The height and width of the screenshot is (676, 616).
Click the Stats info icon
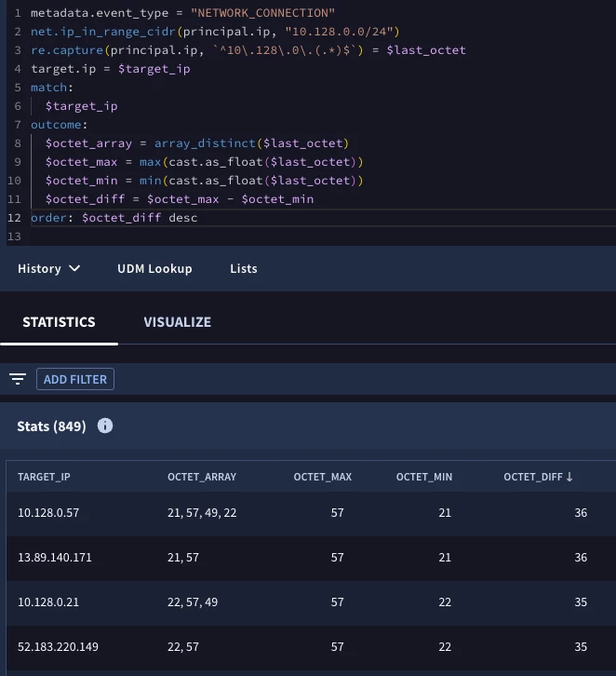(105, 426)
